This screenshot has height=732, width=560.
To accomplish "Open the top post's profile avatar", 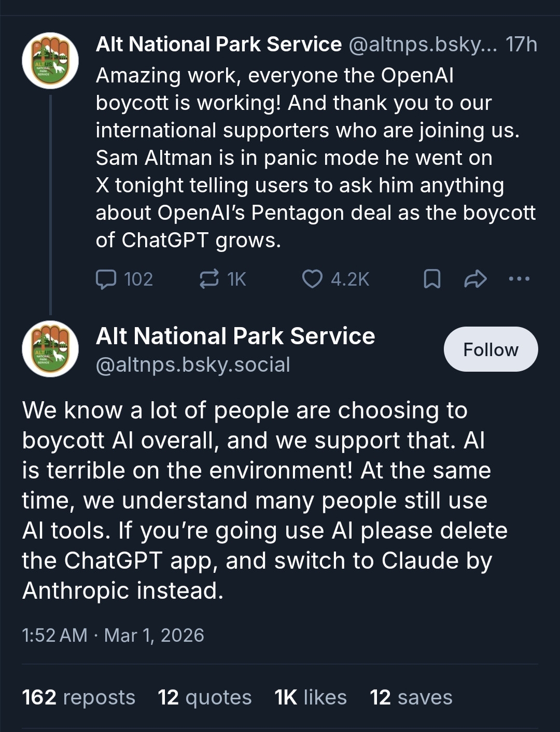I will coord(50,61).
